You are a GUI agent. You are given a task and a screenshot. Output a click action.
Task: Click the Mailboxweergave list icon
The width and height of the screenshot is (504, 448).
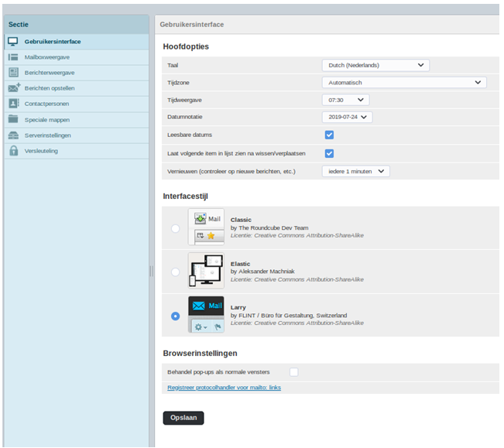13,57
